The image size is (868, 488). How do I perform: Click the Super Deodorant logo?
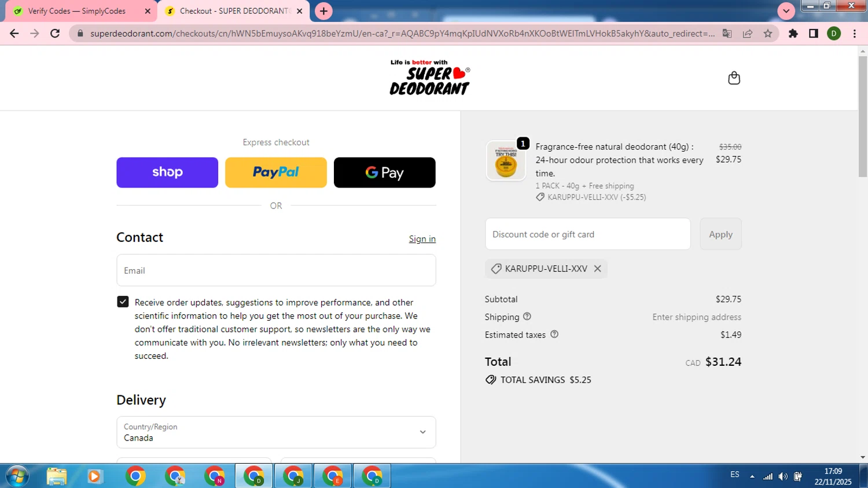click(429, 78)
